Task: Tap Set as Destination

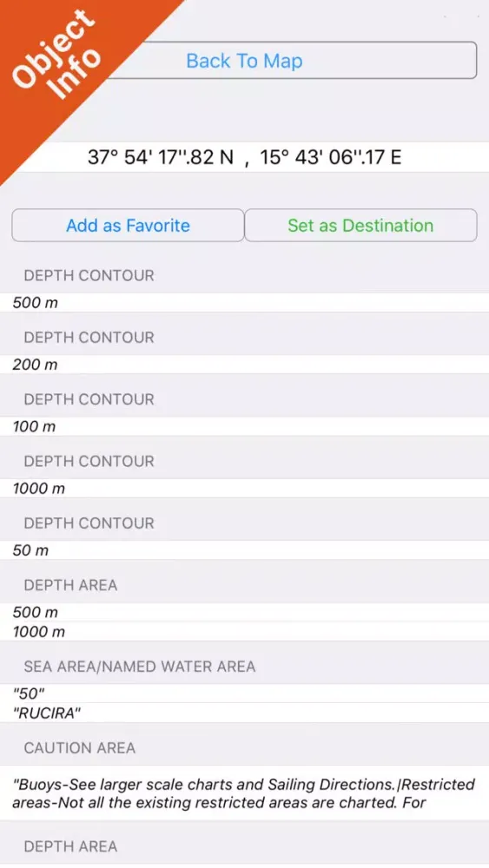Action: (360, 226)
